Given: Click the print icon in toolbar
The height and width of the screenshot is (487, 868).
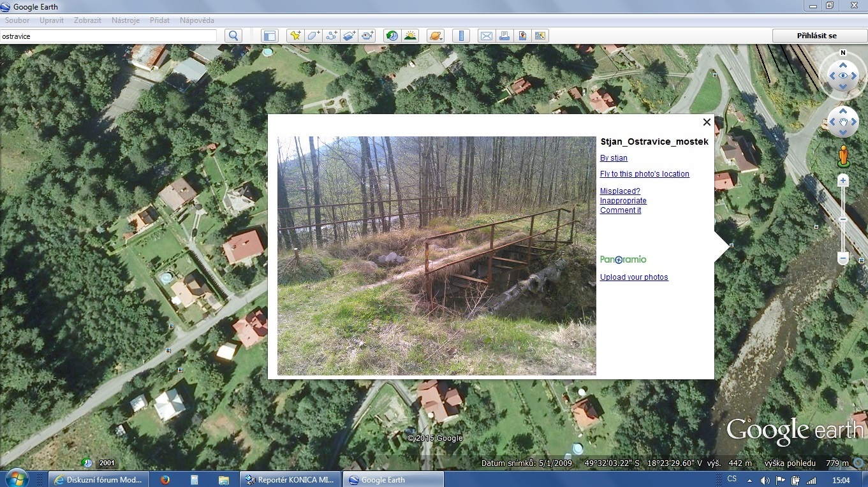Looking at the screenshot, I should [504, 36].
